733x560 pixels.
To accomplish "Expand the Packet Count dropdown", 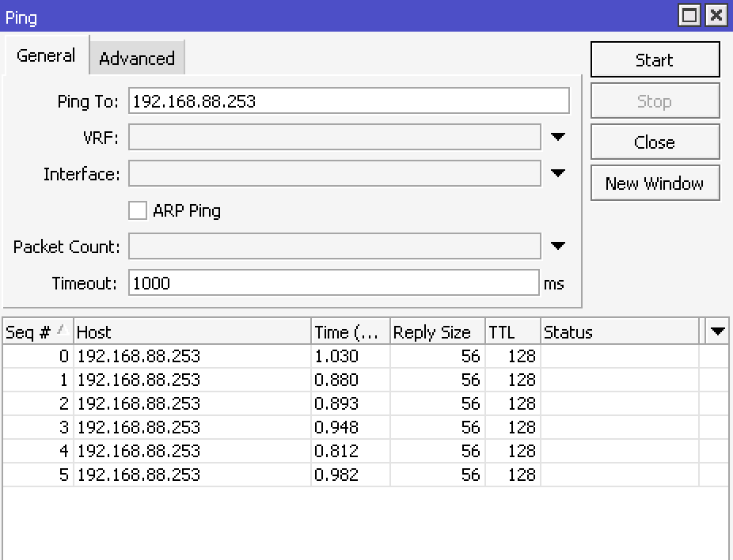I will (x=558, y=246).
